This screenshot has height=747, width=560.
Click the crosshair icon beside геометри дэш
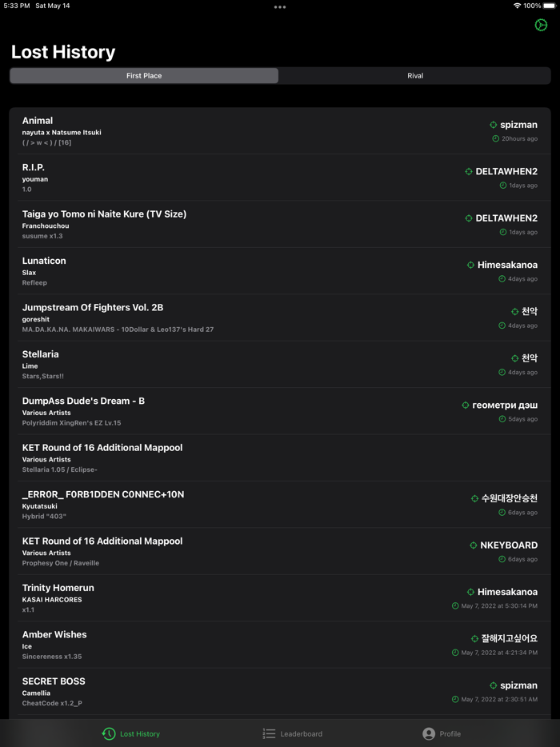click(466, 405)
